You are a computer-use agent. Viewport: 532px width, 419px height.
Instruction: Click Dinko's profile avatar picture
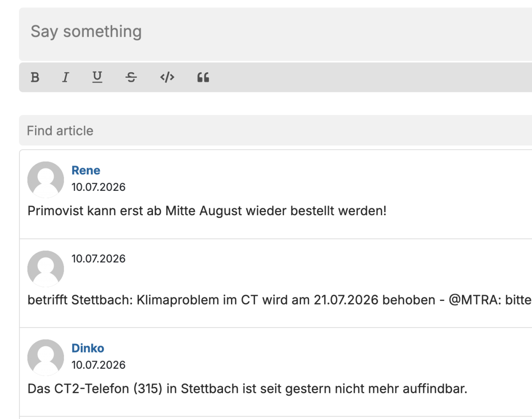click(46, 357)
